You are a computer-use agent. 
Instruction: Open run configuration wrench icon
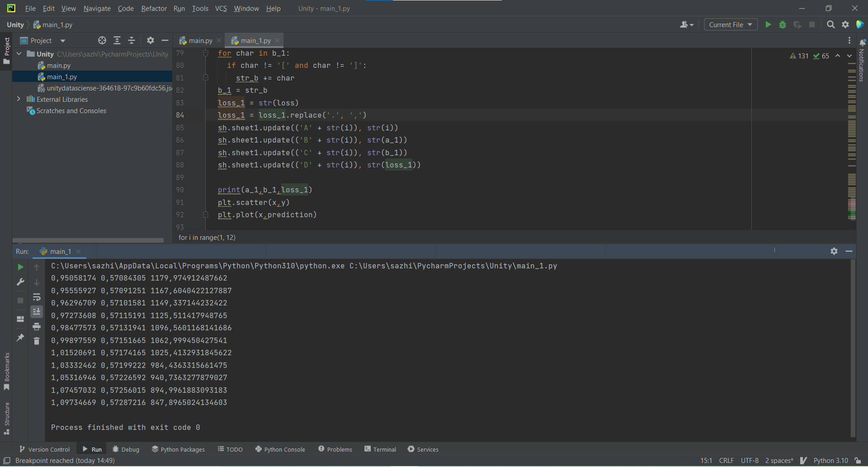pos(20,282)
